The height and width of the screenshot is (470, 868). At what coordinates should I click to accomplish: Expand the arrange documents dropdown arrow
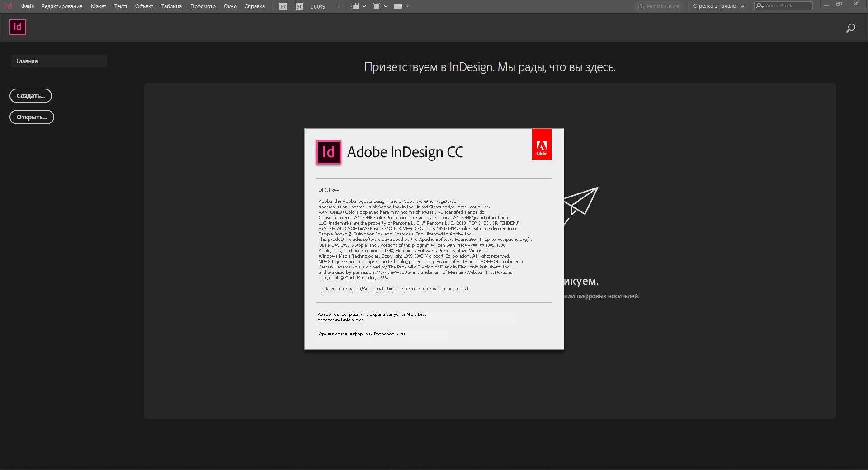407,6
